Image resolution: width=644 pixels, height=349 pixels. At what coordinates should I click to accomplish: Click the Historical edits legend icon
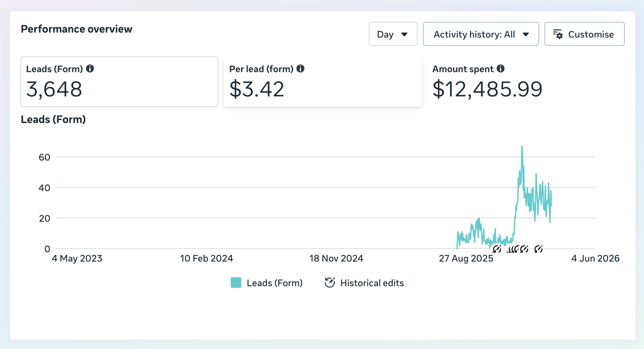[x=330, y=283]
